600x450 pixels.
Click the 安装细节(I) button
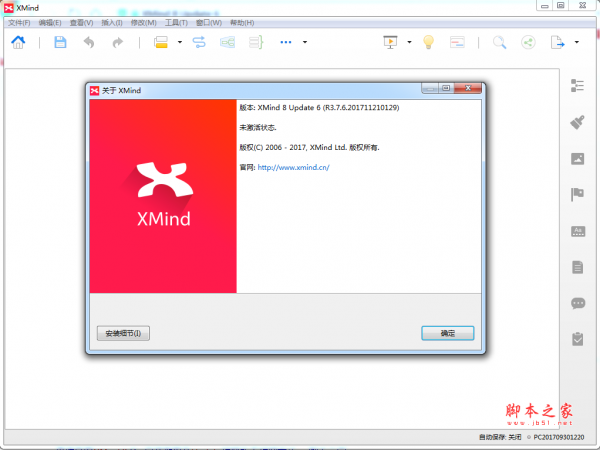pyautogui.click(x=123, y=333)
